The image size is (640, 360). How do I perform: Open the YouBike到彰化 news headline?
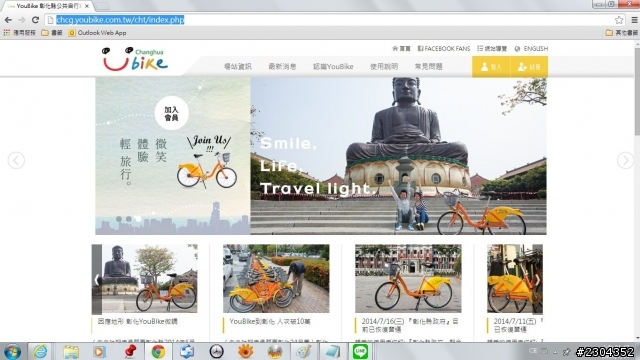point(270,322)
